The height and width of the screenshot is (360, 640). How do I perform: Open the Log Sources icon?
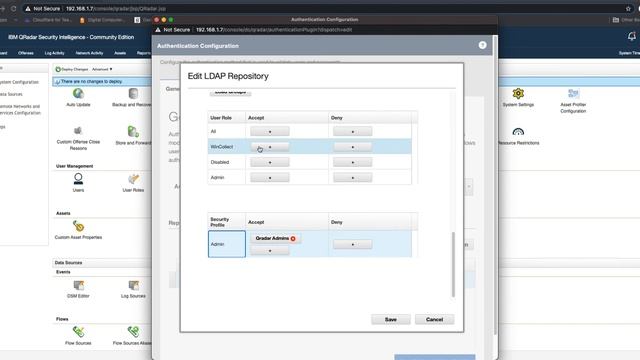click(133, 285)
